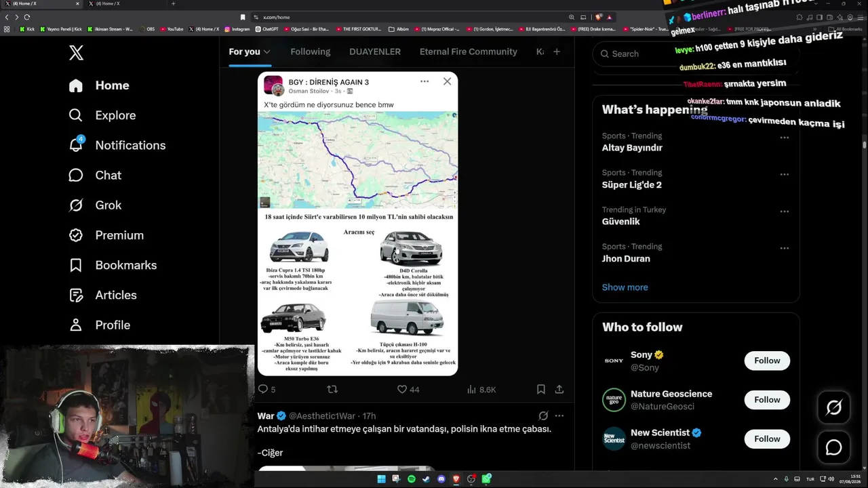Open Premium in the sidebar
868x488 pixels.
tap(106, 235)
